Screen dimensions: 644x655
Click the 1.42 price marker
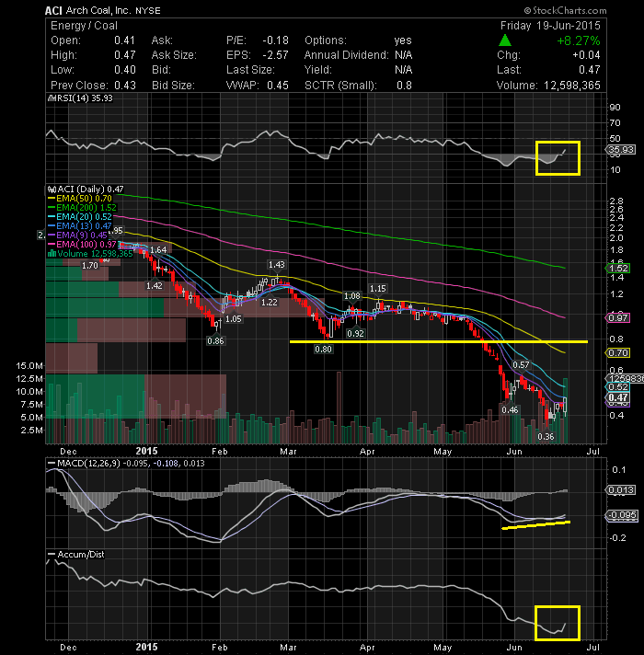click(x=155, y=286)
